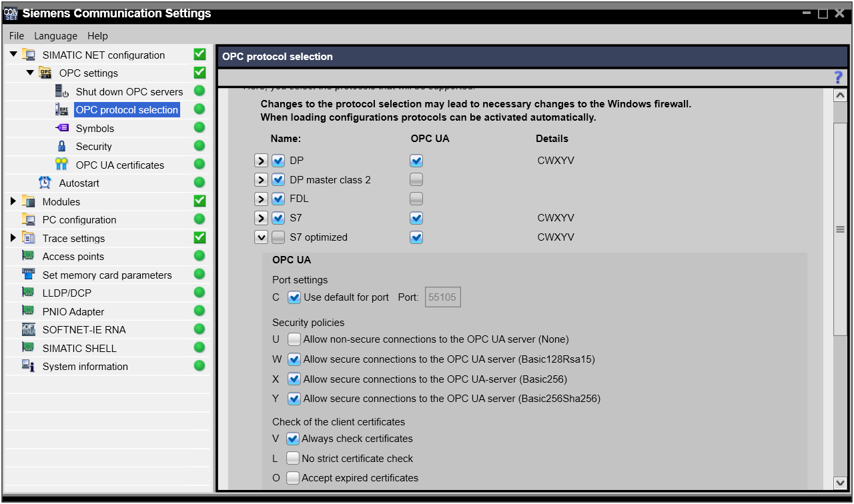Click the Autostart clock icon
Viewport: 854px width, 504px height.
coord(45,183)
